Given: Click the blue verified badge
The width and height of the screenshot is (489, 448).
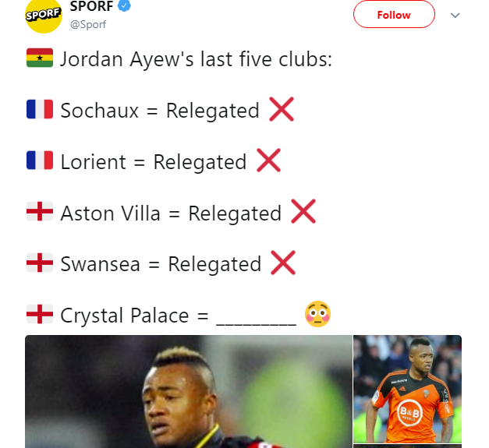Looking at the screenshot, I should click(x=123, y=7).
